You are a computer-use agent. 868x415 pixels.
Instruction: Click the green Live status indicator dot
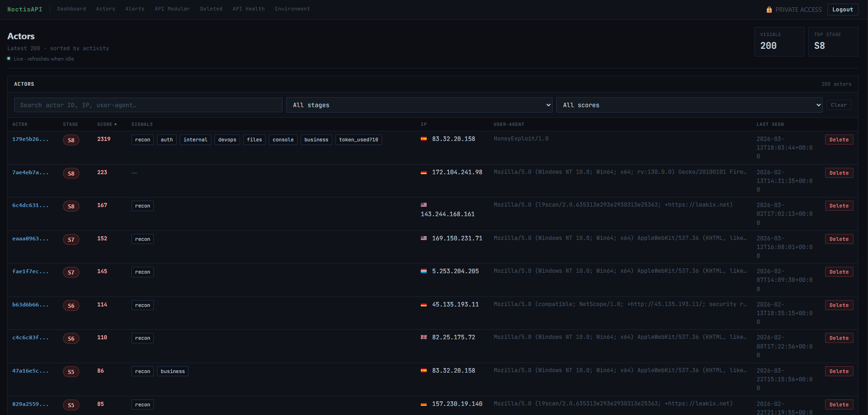coord(9,58)
